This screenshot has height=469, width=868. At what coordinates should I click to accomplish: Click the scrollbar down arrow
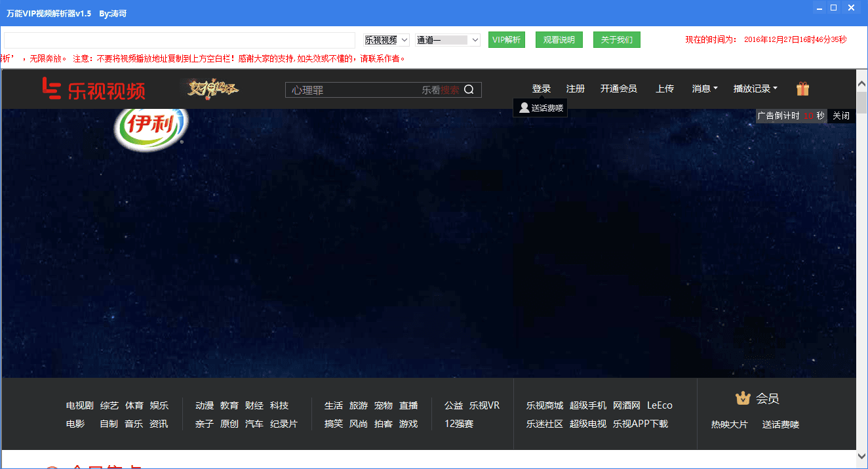tap(861, 455)
